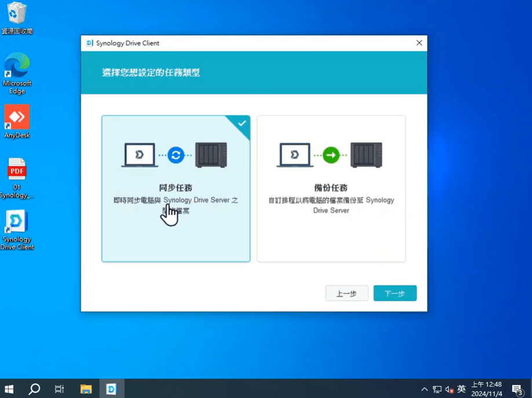Close the Synology Drive Client window

419,43
